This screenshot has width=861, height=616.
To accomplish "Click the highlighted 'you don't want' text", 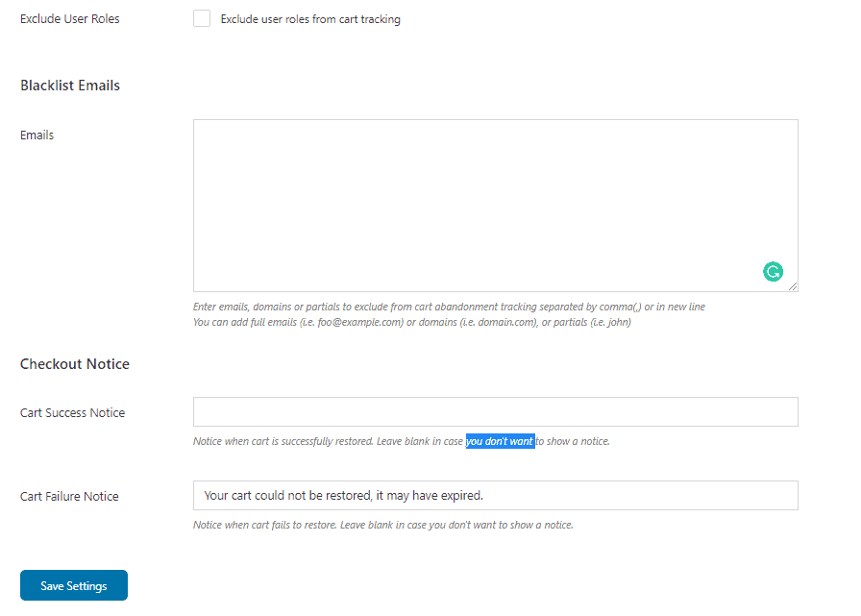I will (x=500, y=441).
